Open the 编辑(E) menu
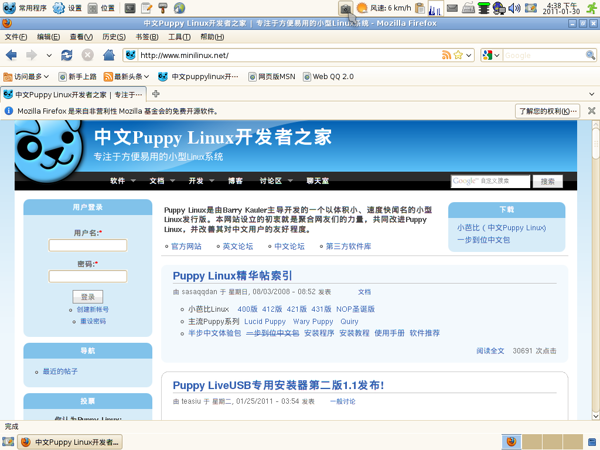The height and width of the screenshot is (450, 600). 48,37
